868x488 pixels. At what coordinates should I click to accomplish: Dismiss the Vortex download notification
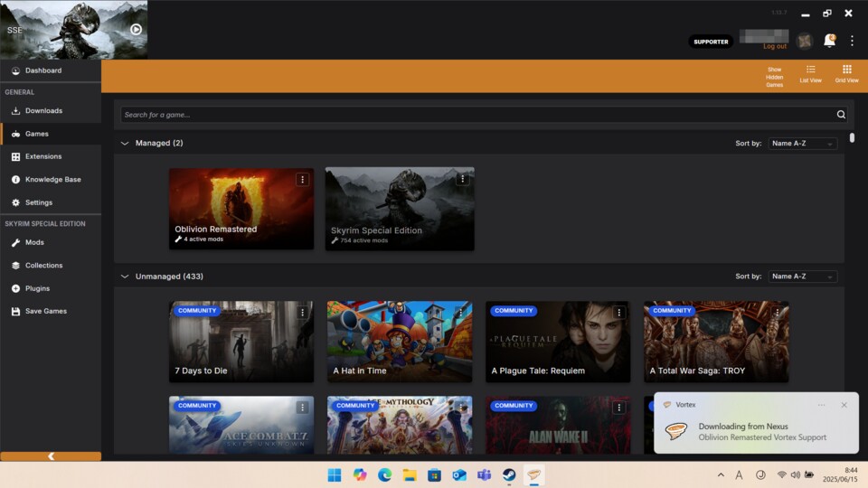point(844,405)
